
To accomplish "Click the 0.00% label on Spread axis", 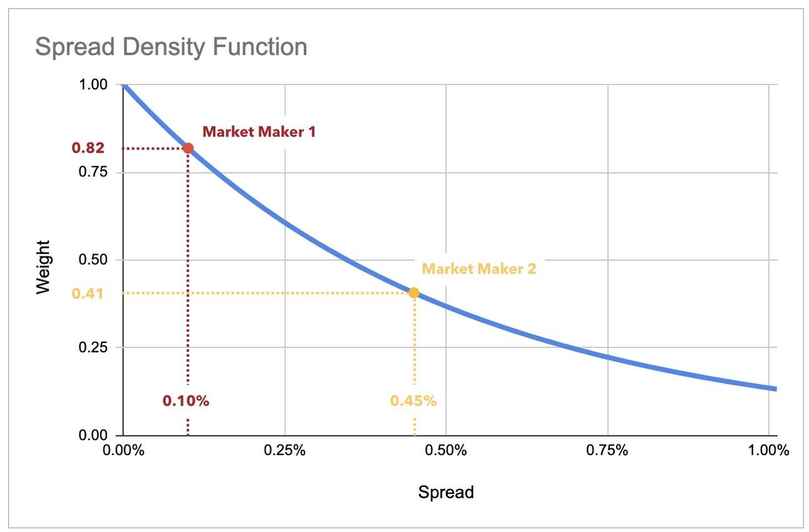I will point(123,451).
